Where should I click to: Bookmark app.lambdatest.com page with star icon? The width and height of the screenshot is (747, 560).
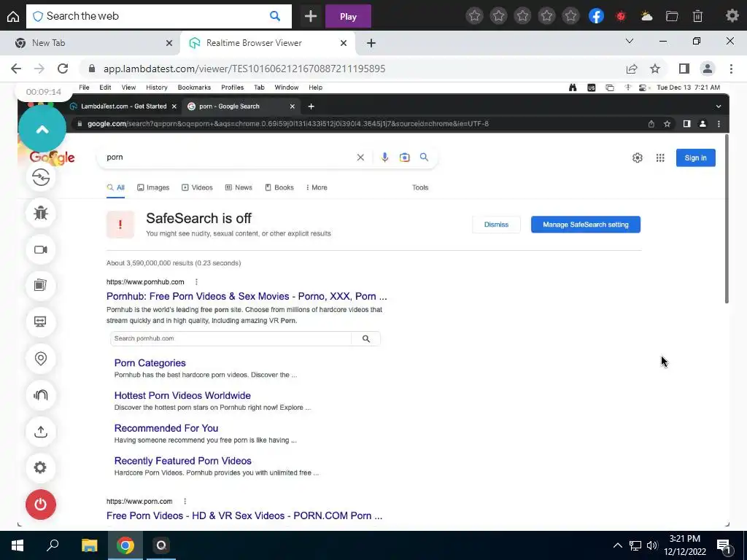[655, 69]
